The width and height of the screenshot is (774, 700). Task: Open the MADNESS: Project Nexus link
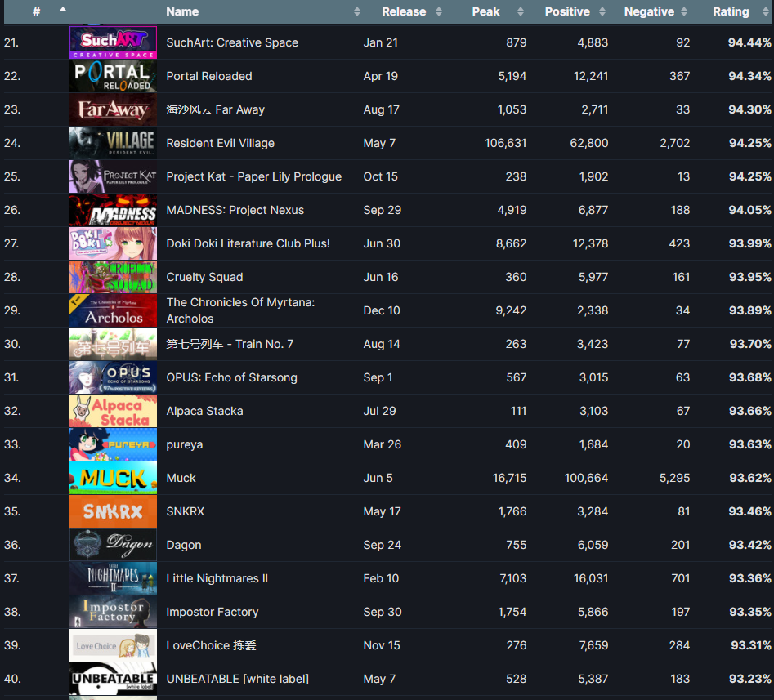point(235,210)
